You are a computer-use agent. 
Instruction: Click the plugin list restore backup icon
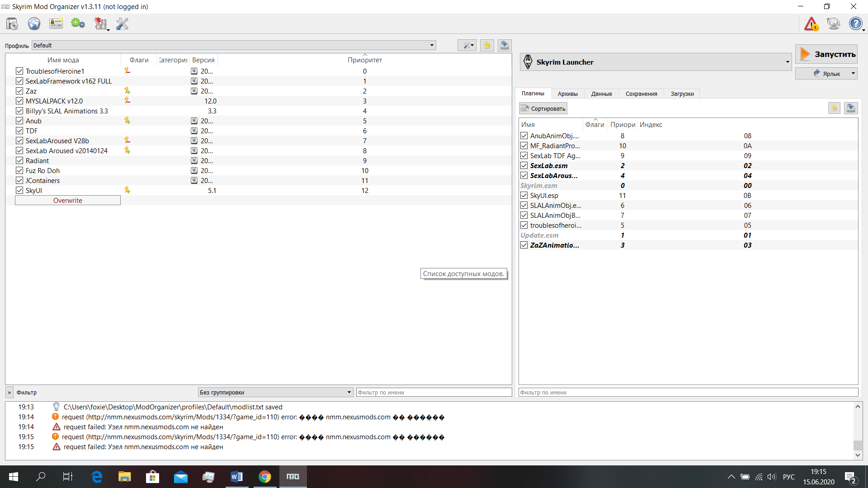tap(834, 108)
